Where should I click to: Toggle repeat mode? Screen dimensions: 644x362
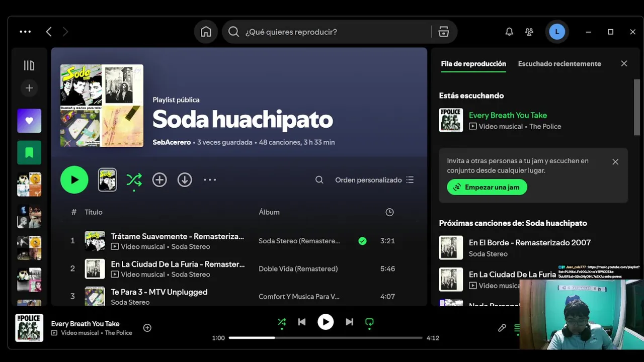coord(369,322)
